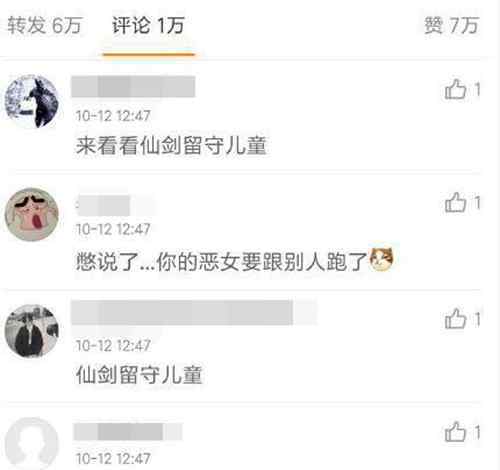Switch to the 转发 6万 tab
The image size is (500, 470).
pos(45,25)
